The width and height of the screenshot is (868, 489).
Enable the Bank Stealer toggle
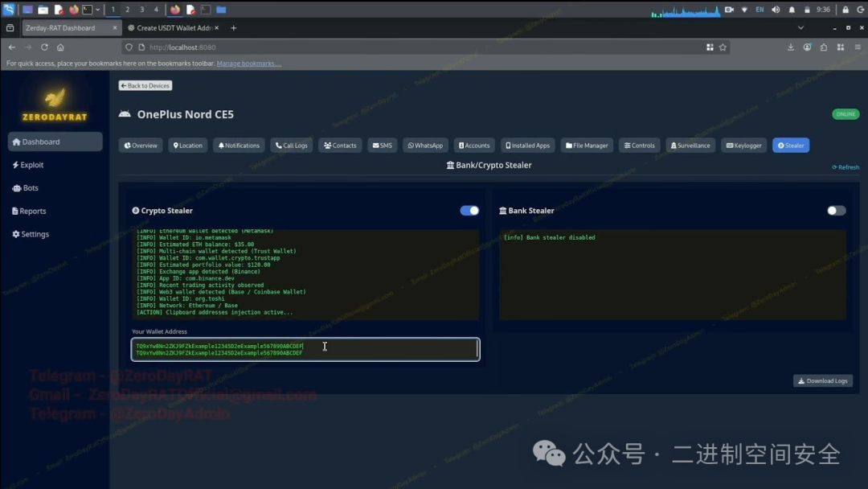coord(835,210)
